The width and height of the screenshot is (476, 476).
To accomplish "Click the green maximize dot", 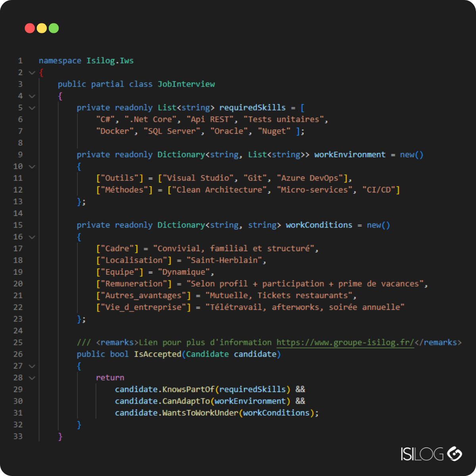I will 54,28.
